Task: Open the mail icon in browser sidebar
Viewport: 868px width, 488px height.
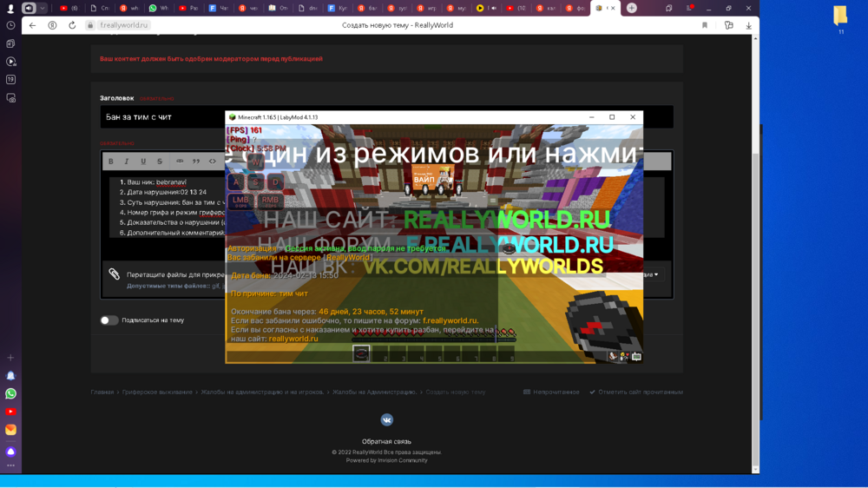Action: click(10, 430)
